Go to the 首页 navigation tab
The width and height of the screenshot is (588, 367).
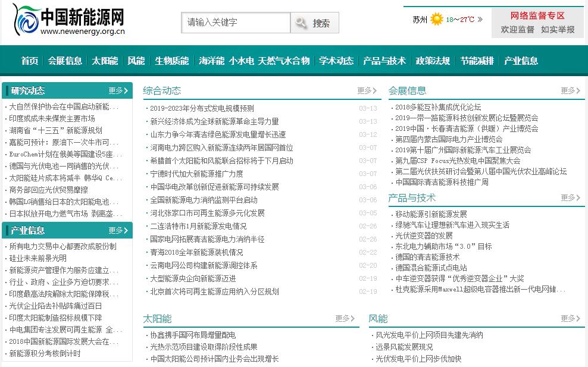pyautogui.click(x=30, y=61)
